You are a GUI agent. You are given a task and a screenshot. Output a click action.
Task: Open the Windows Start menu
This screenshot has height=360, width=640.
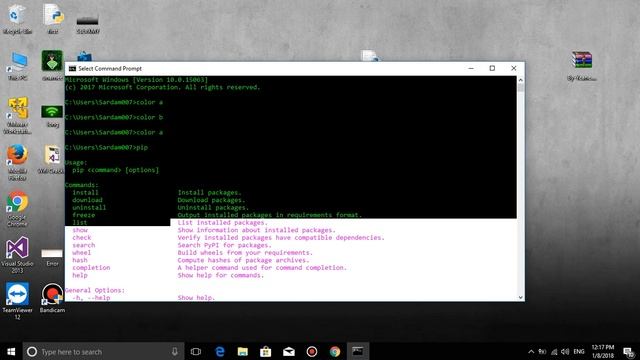(x=11, y=351)
